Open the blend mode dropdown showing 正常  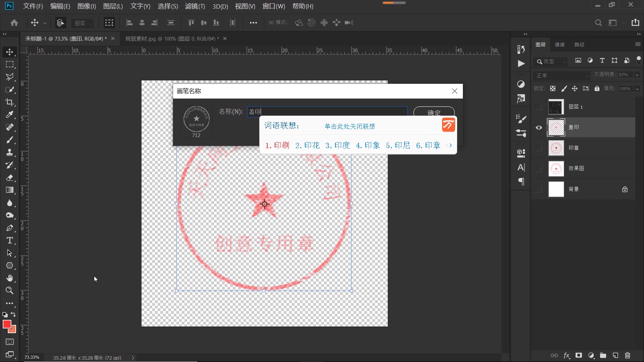click(561, 75)
